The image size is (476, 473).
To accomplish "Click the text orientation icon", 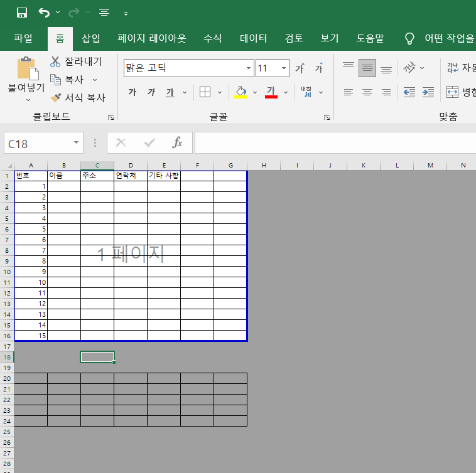I will tap(409, 68).
